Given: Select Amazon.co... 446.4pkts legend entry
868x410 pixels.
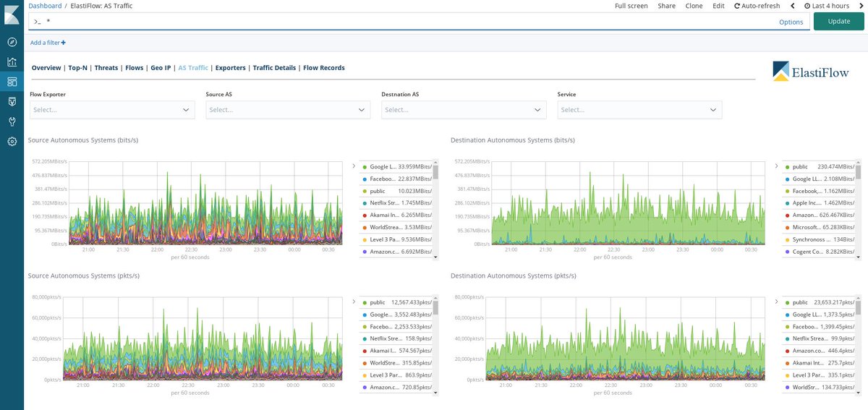Looking at the screenshot, I should coord(818,351).
